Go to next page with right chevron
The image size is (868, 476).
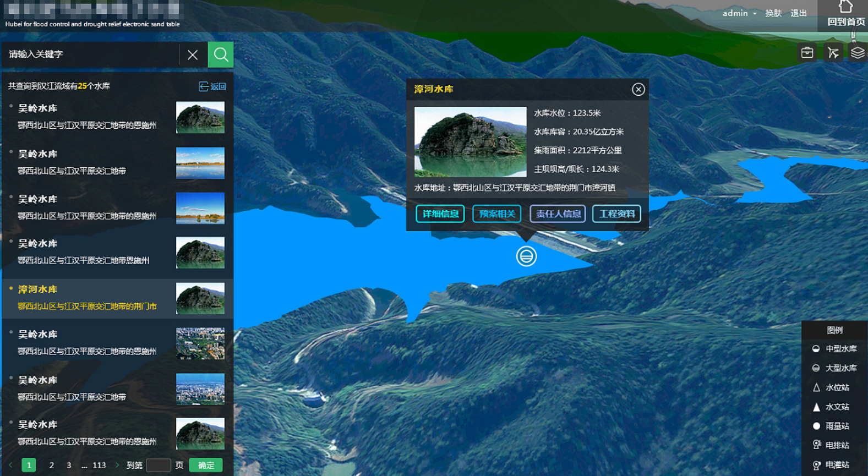coord(117,465)
